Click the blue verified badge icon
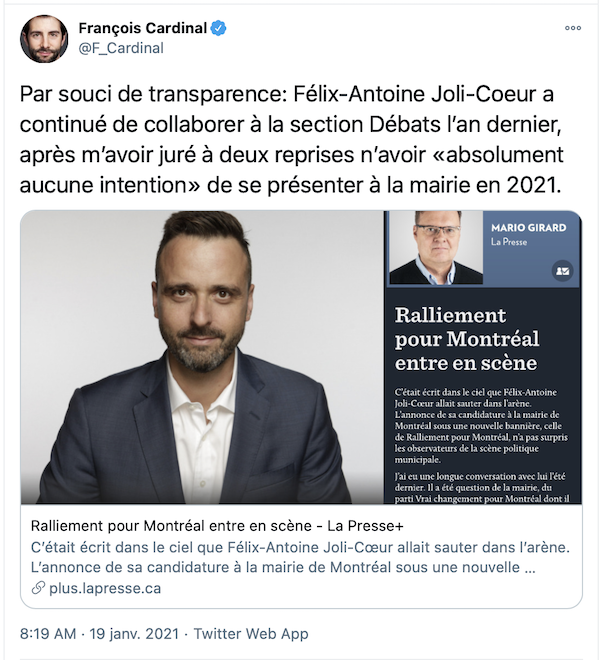The width and height of the screenshot is (600, 660). coord(218,28)
